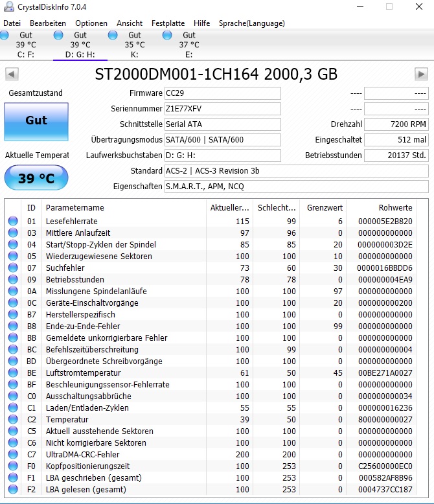Open the Hilfe menu
This screenshot has height=504, width=434.
201,23
